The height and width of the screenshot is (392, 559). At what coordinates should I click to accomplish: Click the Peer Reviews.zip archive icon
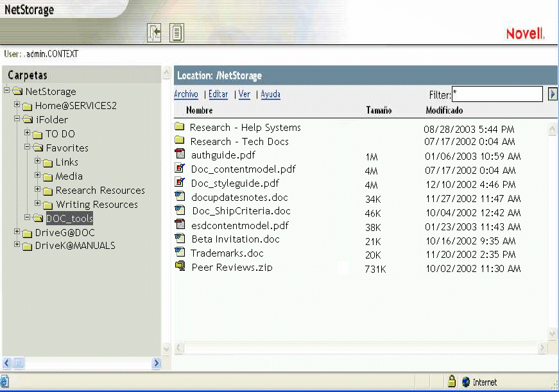click(x=180, y=266)
